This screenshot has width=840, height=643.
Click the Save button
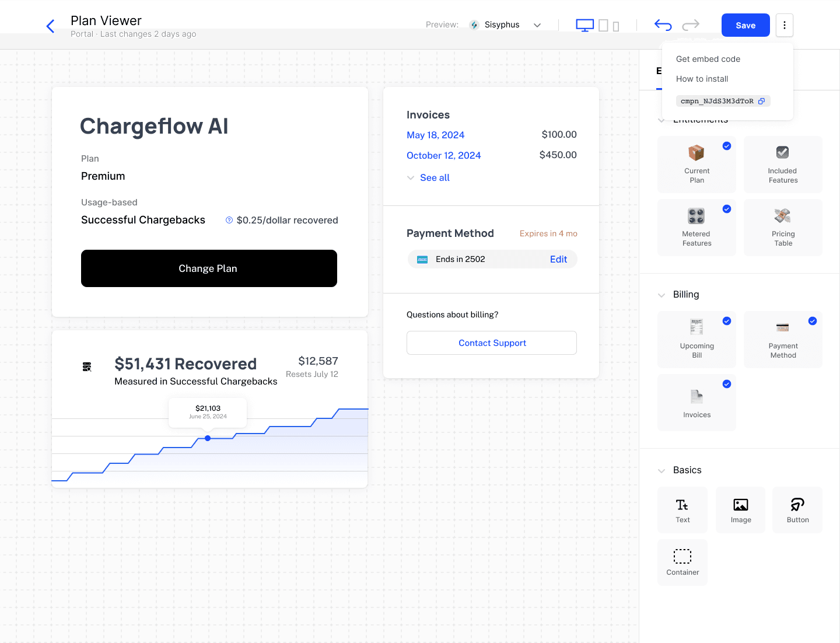(745, 25)
